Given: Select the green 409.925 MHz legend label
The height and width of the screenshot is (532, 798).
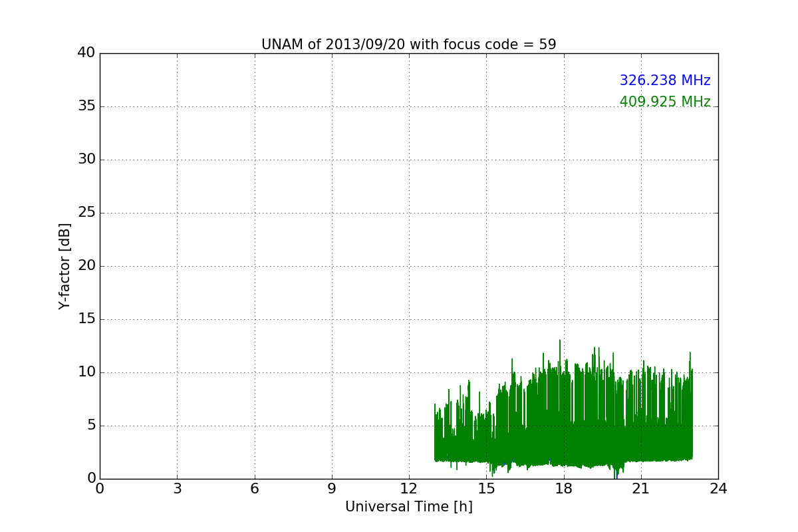Looking at the screenshot, I should pos(665,102).
